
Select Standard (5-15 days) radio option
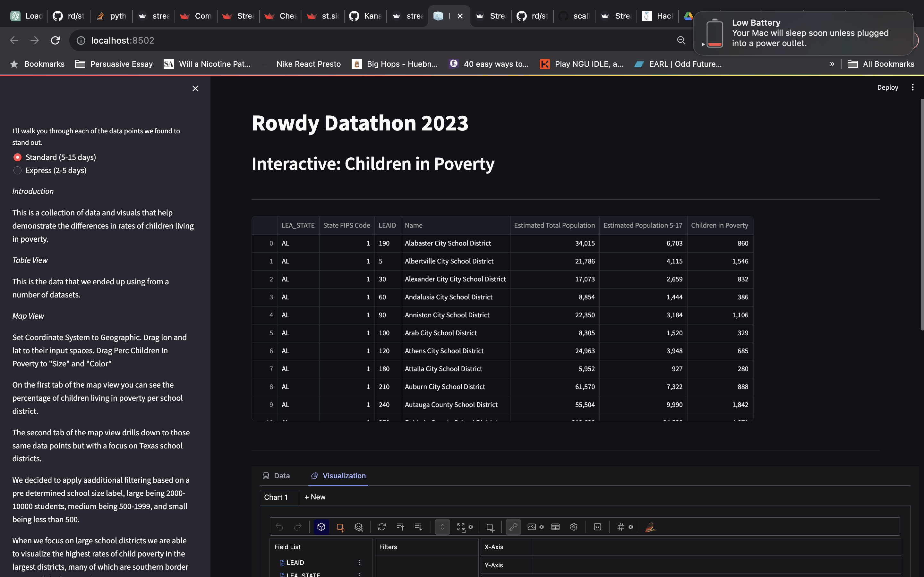click(18, 157)
